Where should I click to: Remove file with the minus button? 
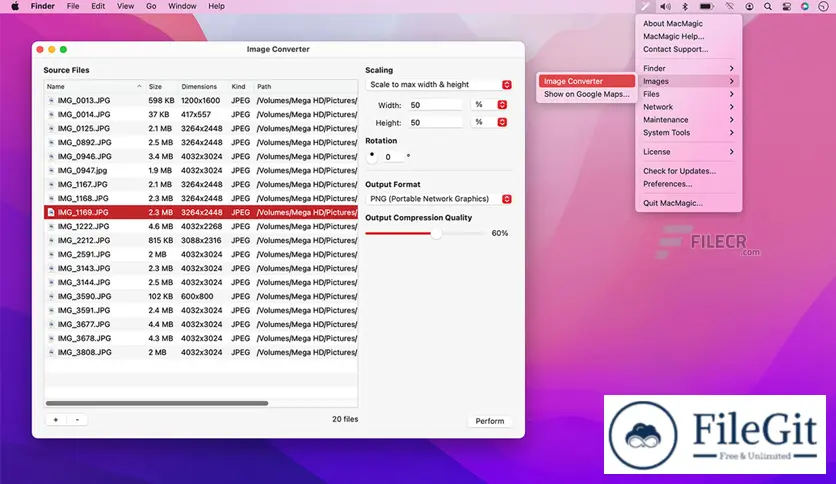coord(77,420)
